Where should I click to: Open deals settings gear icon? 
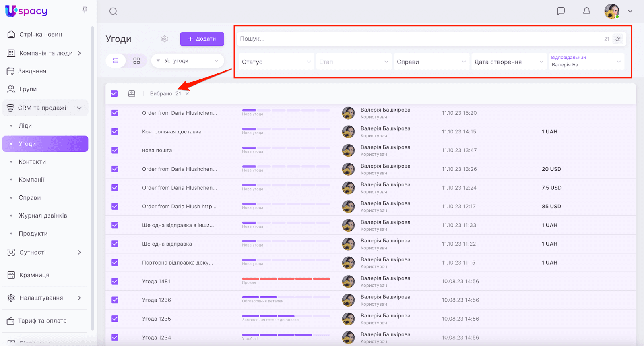(165, 39)
